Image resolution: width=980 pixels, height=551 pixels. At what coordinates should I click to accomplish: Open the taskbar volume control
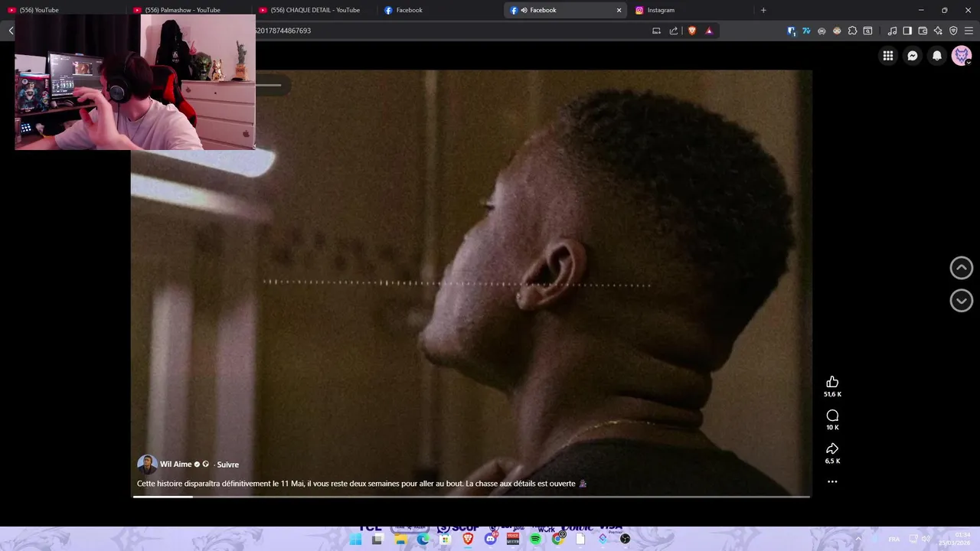point(926,539)
